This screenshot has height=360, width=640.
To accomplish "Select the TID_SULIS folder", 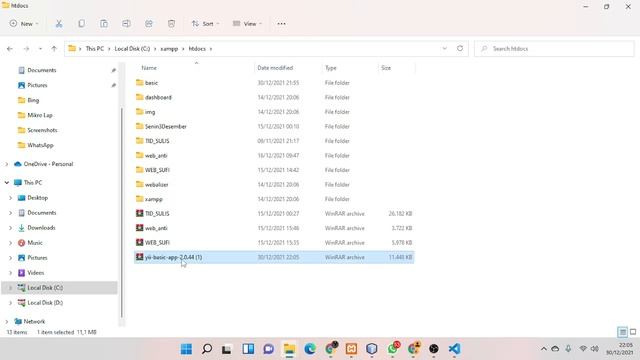I will 274,141.
